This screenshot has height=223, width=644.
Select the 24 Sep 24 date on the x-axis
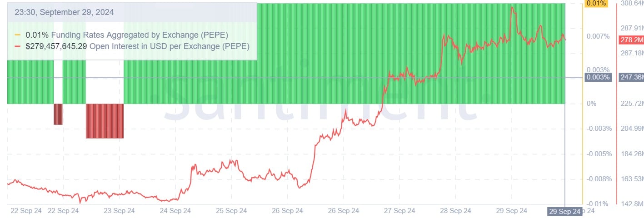tap(175, 211)
